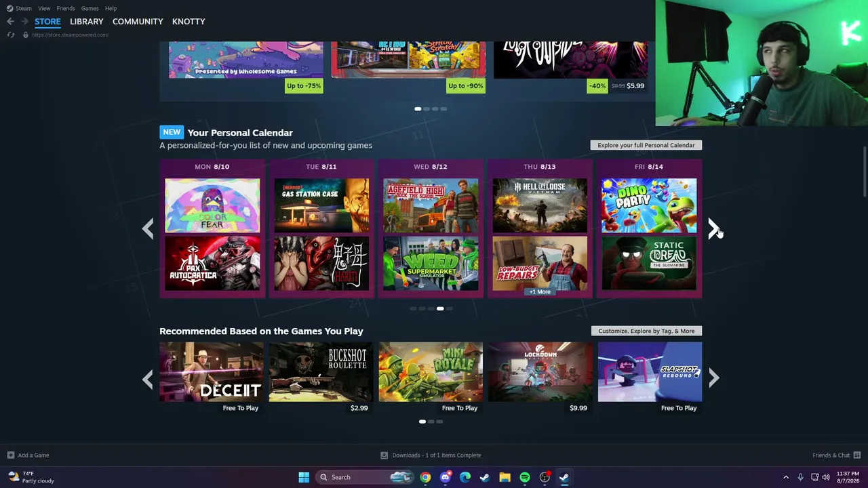The width and height of the screenshot is (868, 488).
Task: Show next recommended games with right arrow
Action: [713, 378]
